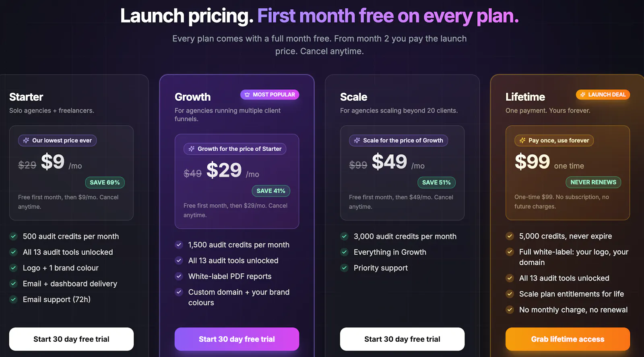Click sparkle icon beside Growth for the price of Starter
This screenshot has height=357, width=644.
tap(192, 149)
